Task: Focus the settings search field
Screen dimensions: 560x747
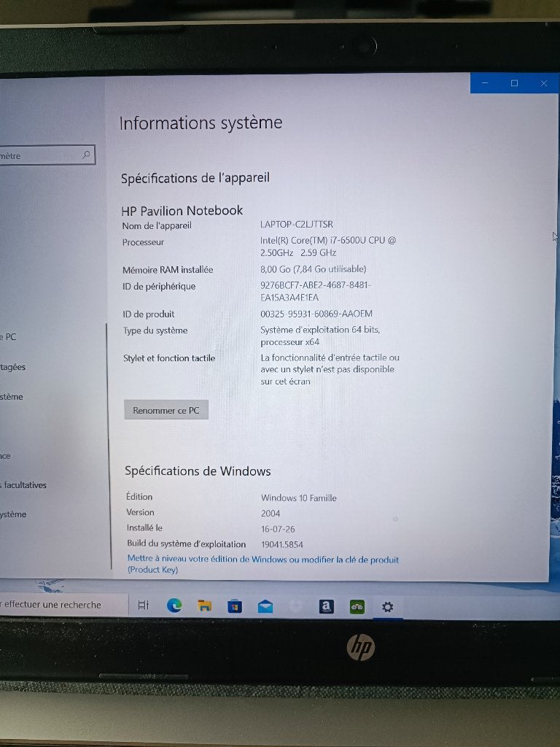Action: (x=47, y=155)
